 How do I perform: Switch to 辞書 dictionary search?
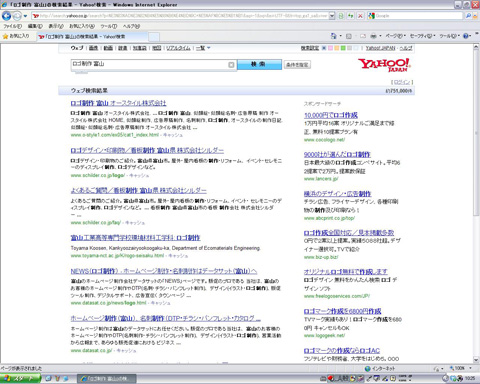[x=123, y=48]
